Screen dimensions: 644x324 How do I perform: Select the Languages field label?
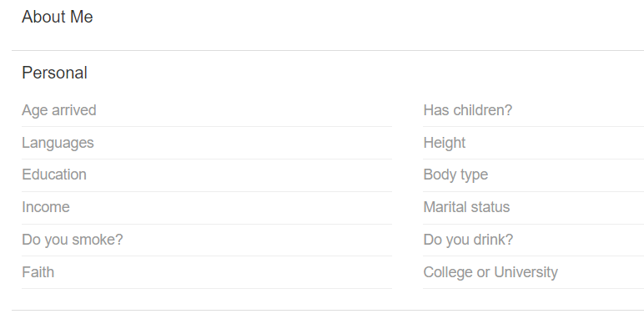pos(58,143)
